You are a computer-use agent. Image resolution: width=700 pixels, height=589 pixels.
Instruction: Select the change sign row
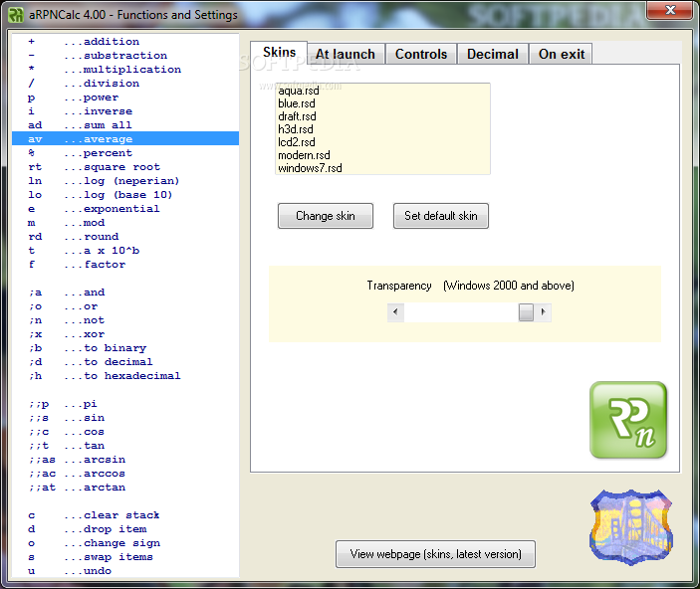pos(125,543)
